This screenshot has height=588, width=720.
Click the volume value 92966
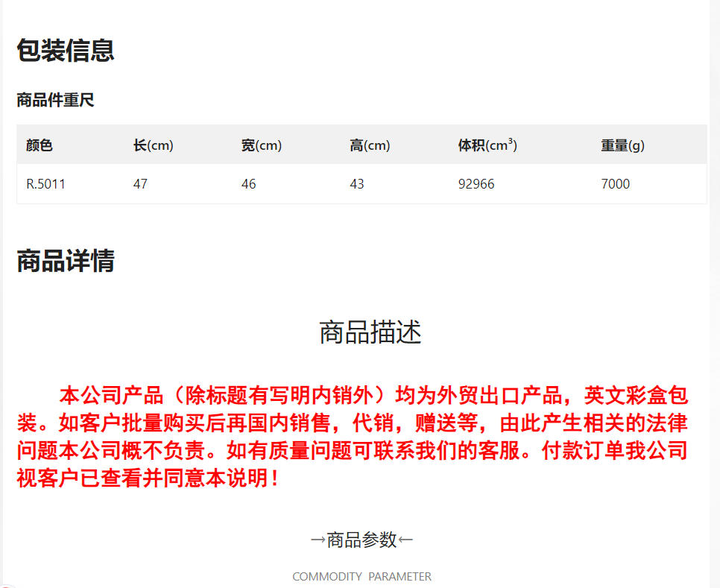point(476,184)
